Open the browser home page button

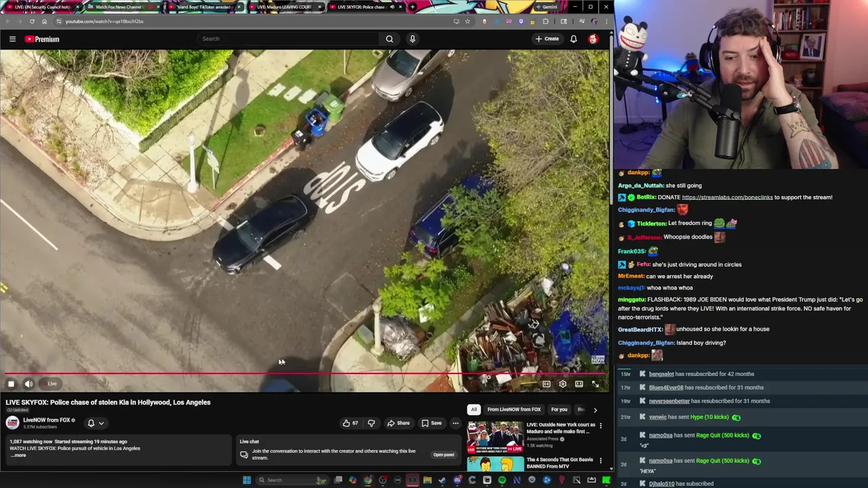click(x=45, y=21)
